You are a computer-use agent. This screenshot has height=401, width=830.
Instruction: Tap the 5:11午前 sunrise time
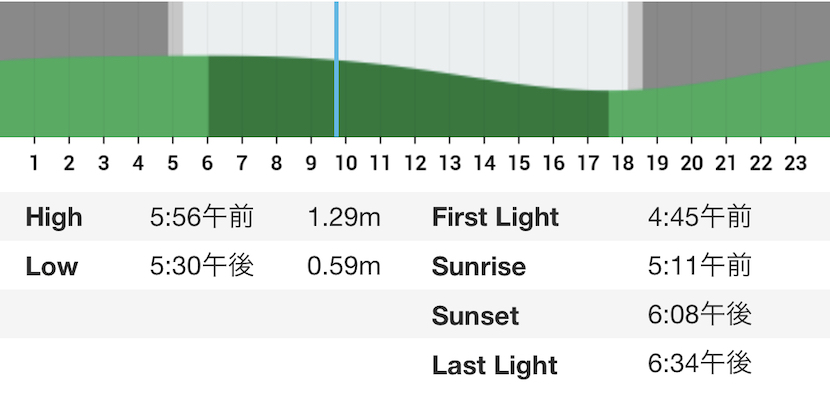tap(700, 266)
